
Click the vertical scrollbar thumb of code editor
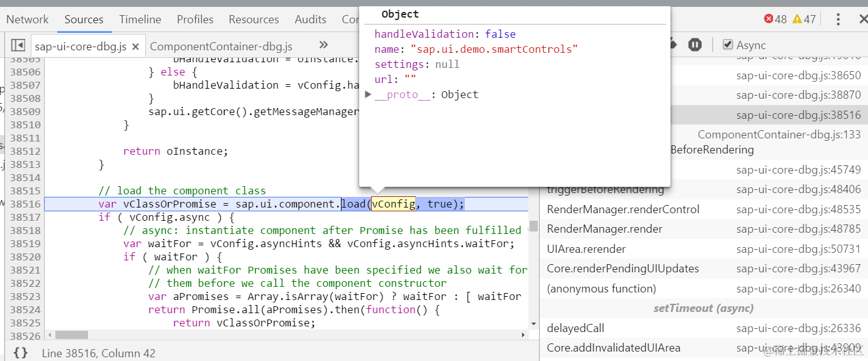coord(533,226)
